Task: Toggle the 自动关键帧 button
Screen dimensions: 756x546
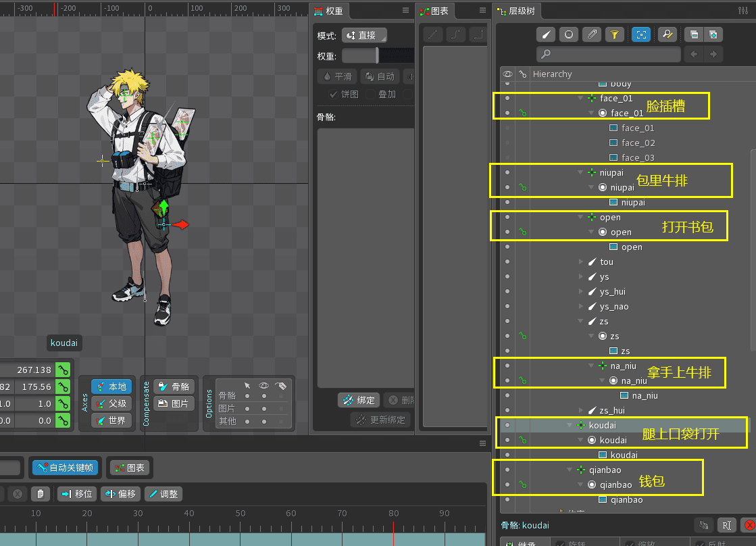Action: [x=65, y=467]
